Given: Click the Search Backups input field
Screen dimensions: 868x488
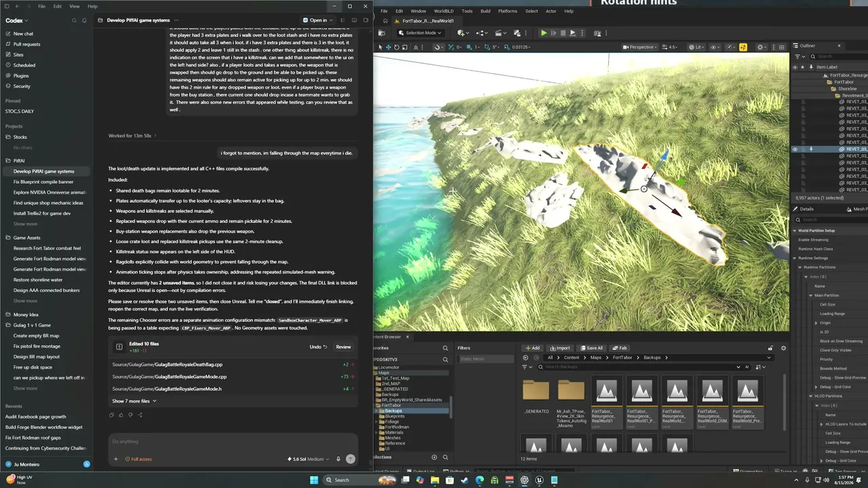Looking at the screenshot, I should (x=641, y=367).
